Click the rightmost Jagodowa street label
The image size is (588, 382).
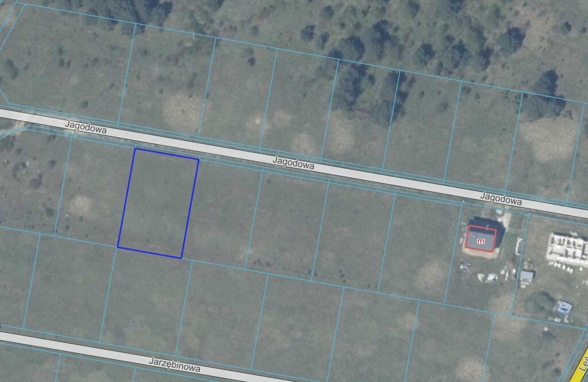click(x=501, y=199)
